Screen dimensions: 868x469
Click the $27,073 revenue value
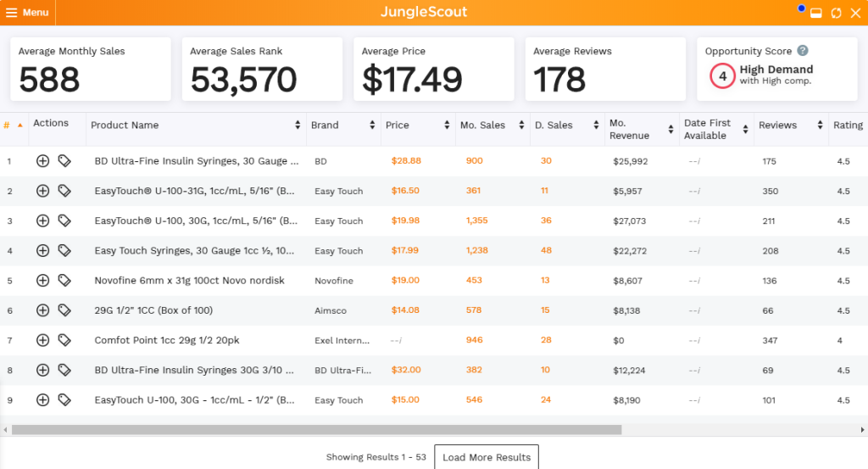[x=630, y=221]
